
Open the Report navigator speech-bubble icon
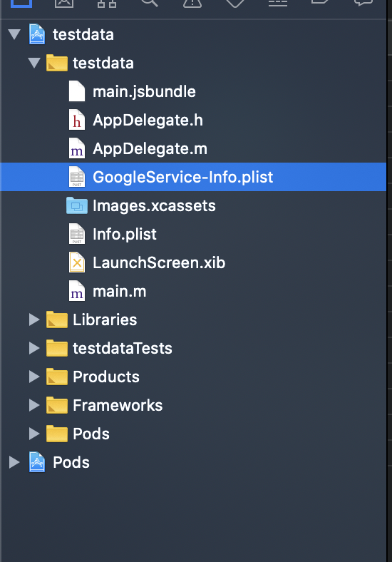[363, 3]
